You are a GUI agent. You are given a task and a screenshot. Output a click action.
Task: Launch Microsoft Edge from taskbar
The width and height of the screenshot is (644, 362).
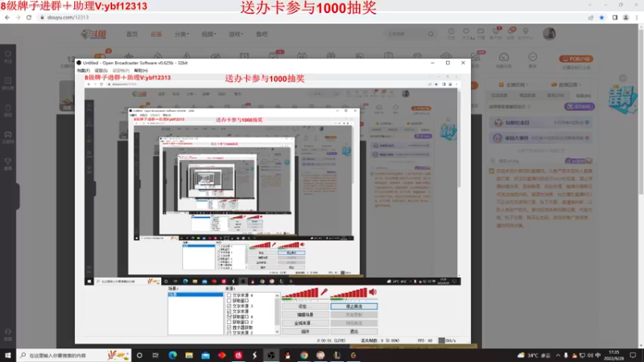click(x=172, y=355)
